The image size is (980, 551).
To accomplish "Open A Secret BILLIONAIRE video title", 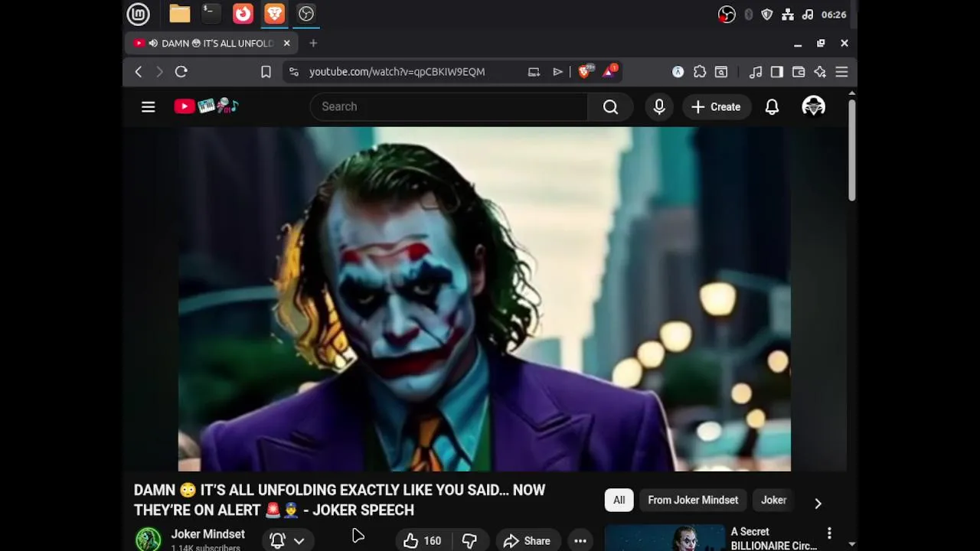I will pyautogui.click(x=773, y=539).
